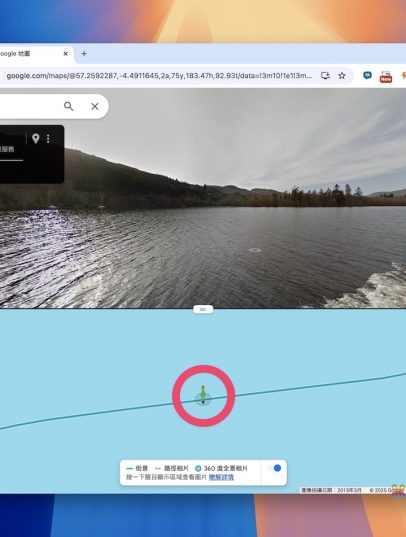The height and width of the screenshot is (537, 406).
Task: Click the pegman marker on map
Action: tap(203, 395)
